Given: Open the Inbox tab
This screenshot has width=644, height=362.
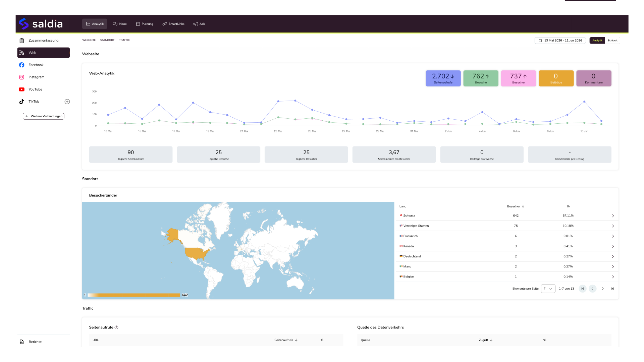Looking at the screenshot, I should (120, 24).
